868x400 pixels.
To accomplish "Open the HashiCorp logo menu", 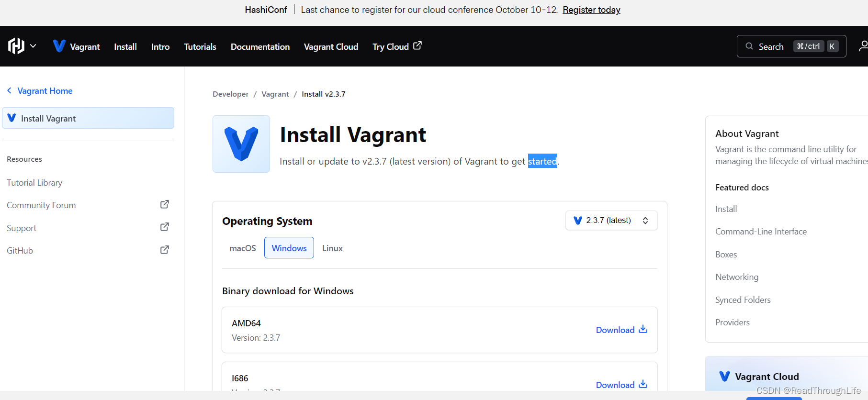I will 16,46.
